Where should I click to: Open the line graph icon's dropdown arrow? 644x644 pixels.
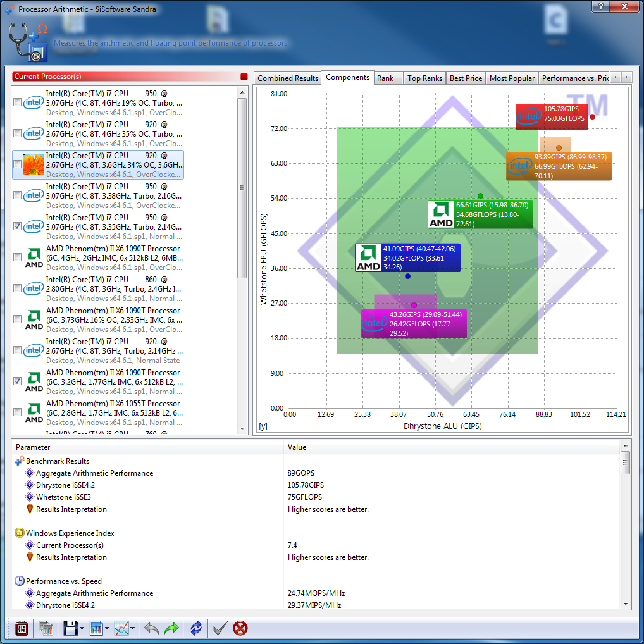[x=132, y=628]
